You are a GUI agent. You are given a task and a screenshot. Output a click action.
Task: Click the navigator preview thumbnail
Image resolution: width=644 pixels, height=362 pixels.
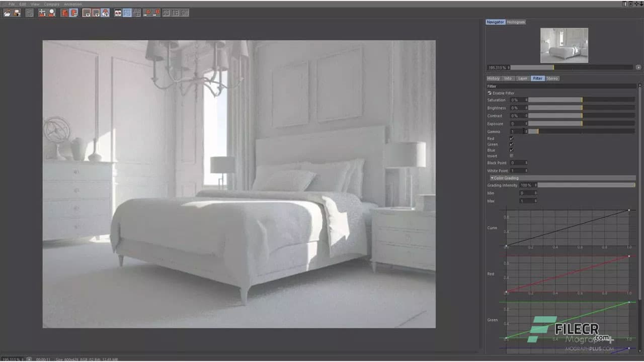point(564,45)
